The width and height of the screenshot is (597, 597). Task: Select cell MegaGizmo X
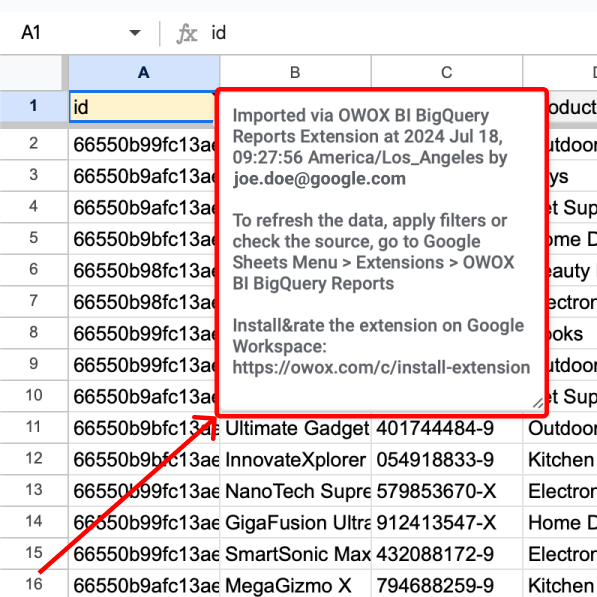295,584
